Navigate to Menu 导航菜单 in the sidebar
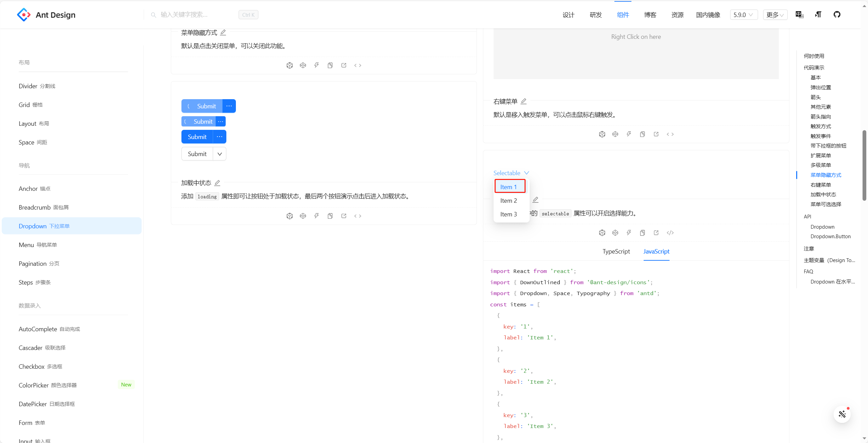Image resolution: width=868 pixels, height=443 pixels. (37, 245)
